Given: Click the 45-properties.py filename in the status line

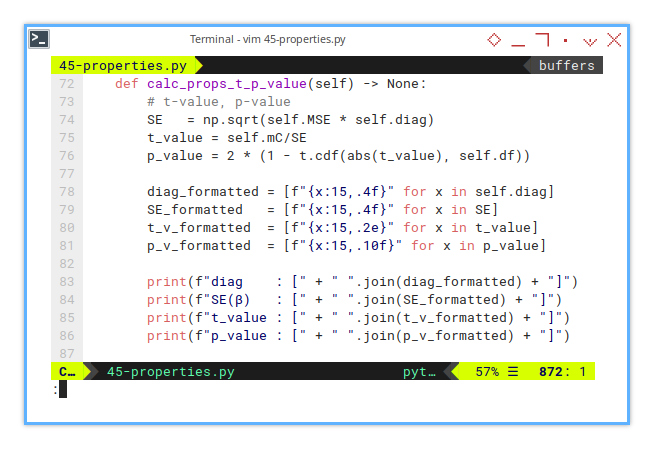Looking at the screenshot, I should tap(171, 371).
